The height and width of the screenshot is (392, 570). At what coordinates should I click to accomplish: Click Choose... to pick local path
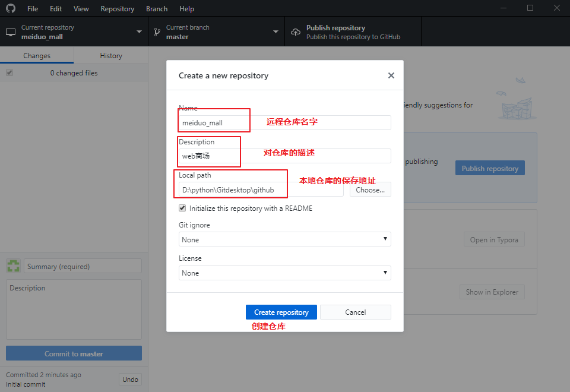coord(370,189)
